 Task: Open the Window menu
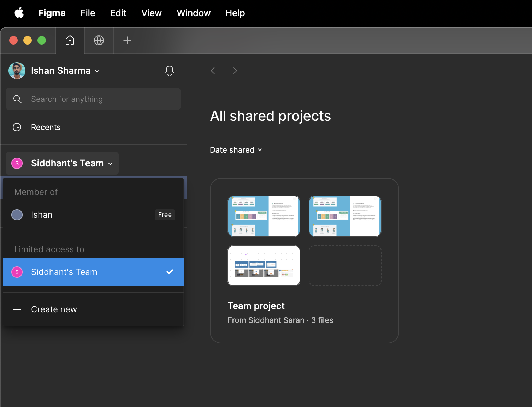(194, 13)
